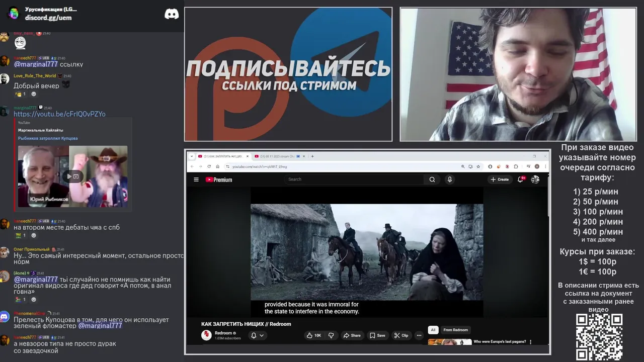Bookmark this page with star icon
Image resolution: width=644 pixels, height=362 pixels.
(x=478, y=166)
